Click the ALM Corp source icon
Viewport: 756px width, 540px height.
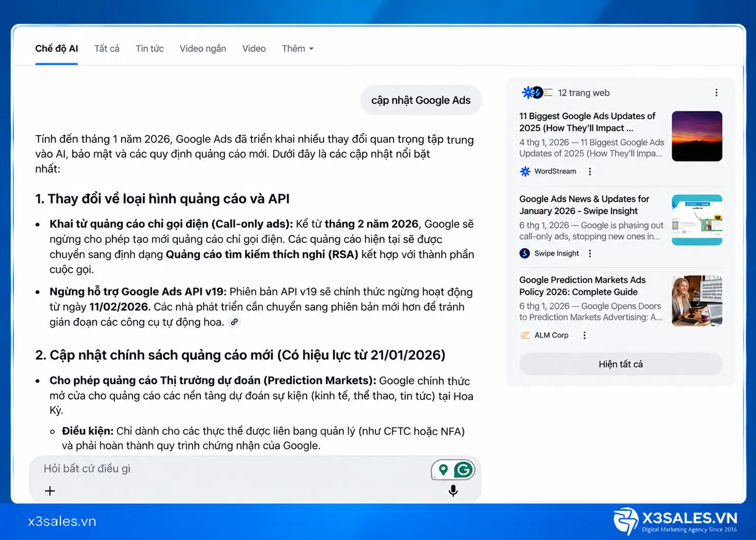[x=525, y=335]
